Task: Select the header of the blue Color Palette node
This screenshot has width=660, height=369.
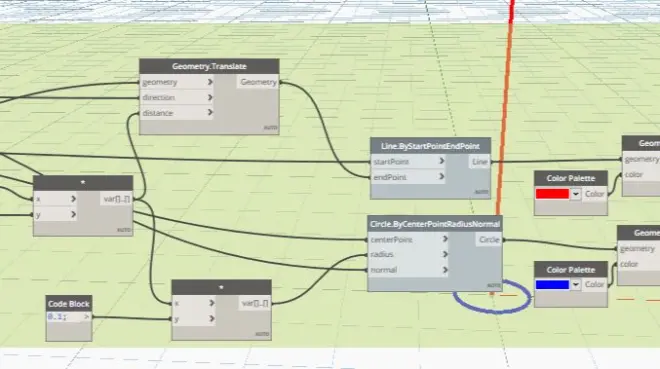Action: (x=571, y=270)
